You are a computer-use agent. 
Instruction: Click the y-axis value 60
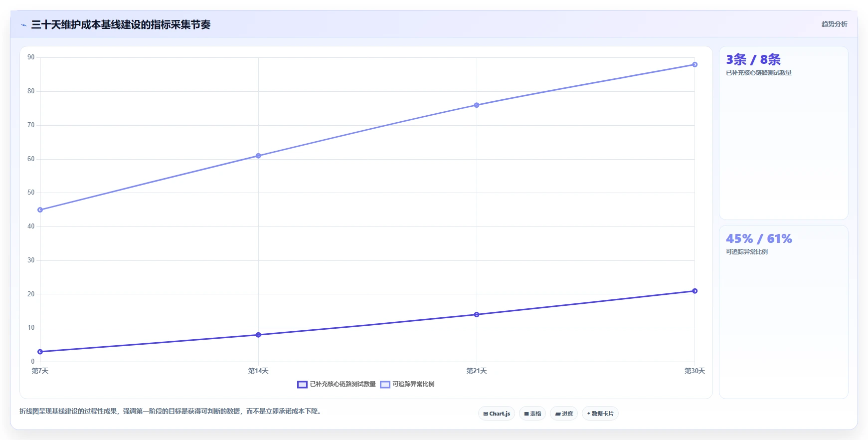click(31, 159)
